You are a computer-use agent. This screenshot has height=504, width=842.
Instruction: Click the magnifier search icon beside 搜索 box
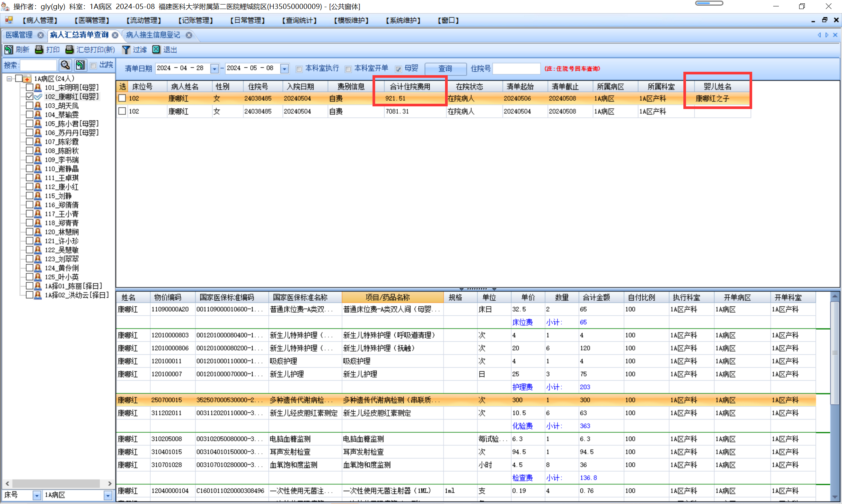[65, 65]
